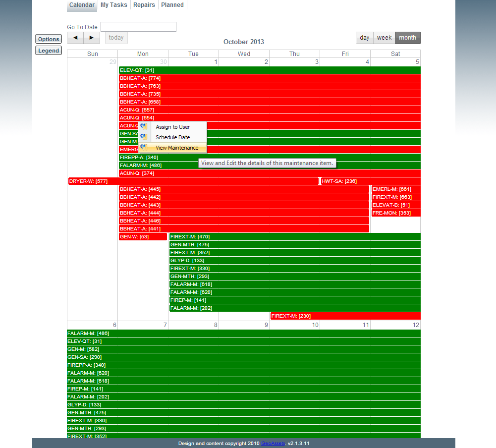
Task: Select the month view button
Action: 407,38
